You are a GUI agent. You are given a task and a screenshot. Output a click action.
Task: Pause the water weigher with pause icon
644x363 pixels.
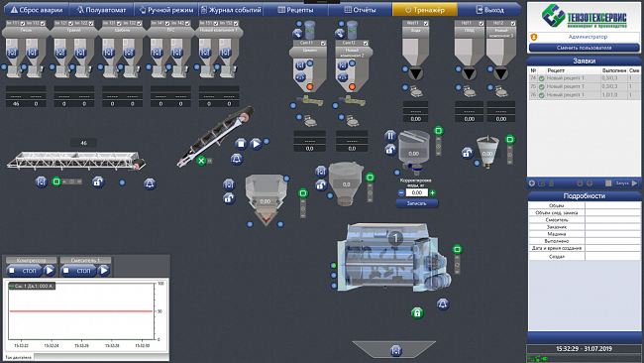click(390, 136)
